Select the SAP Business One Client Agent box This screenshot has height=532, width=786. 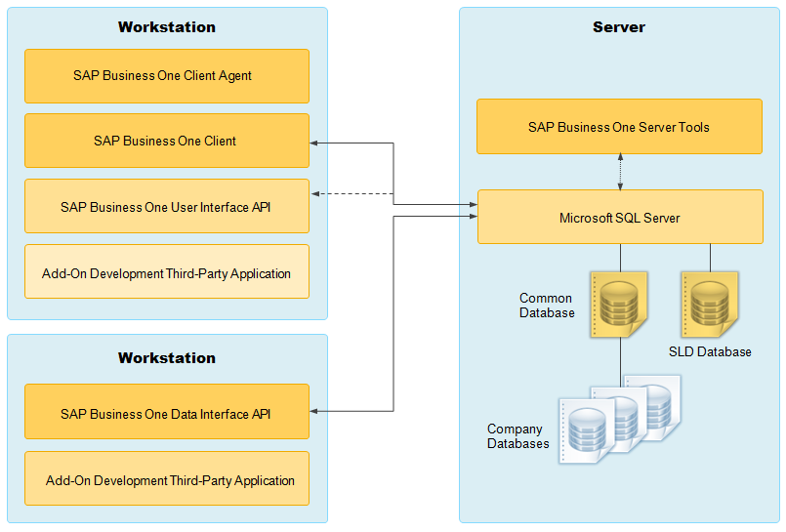(167, 76)
